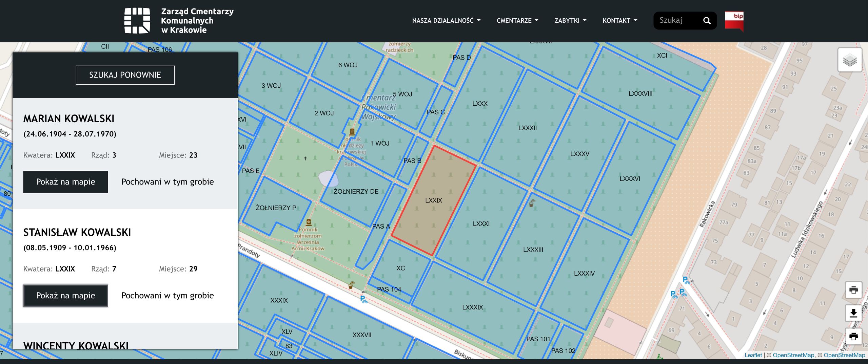Click the CII section label
Image resolution: width=868 pixels, height=364 pixels.
click(105, 47)
